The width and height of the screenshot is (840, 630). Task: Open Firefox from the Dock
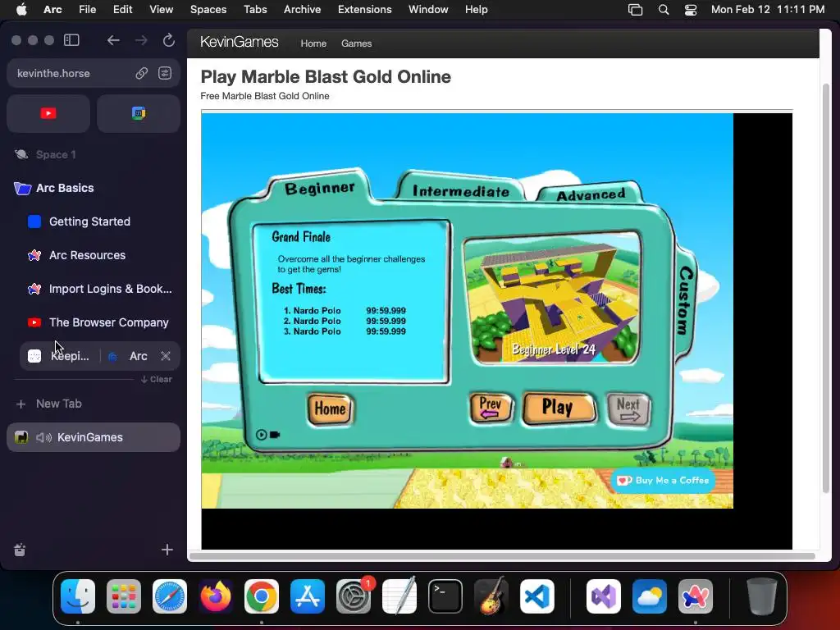coord(216,596)
